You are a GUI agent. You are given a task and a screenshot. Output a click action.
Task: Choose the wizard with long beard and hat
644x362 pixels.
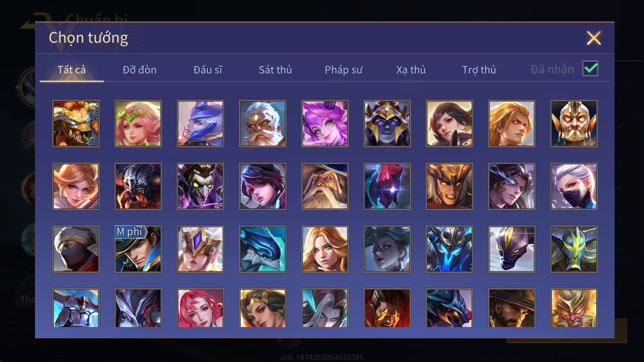click(x=325, y=186)
